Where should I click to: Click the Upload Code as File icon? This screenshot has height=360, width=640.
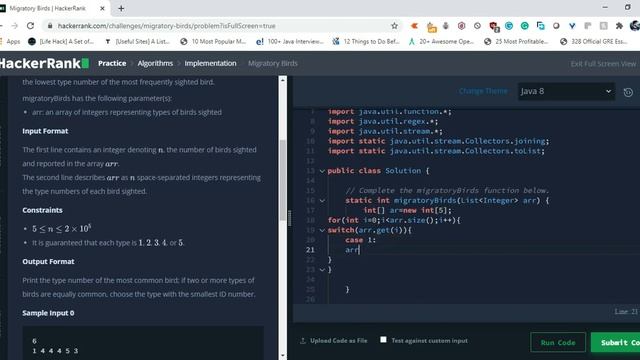point(303,341)
